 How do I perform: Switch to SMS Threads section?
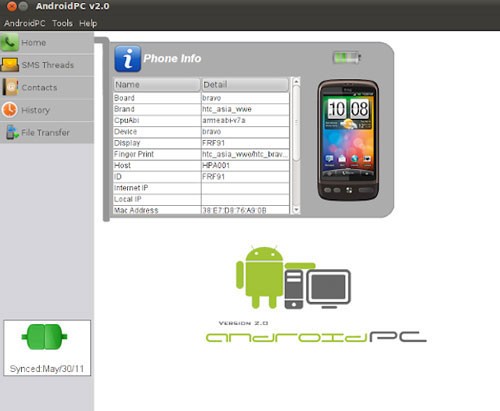pos(47,65)
